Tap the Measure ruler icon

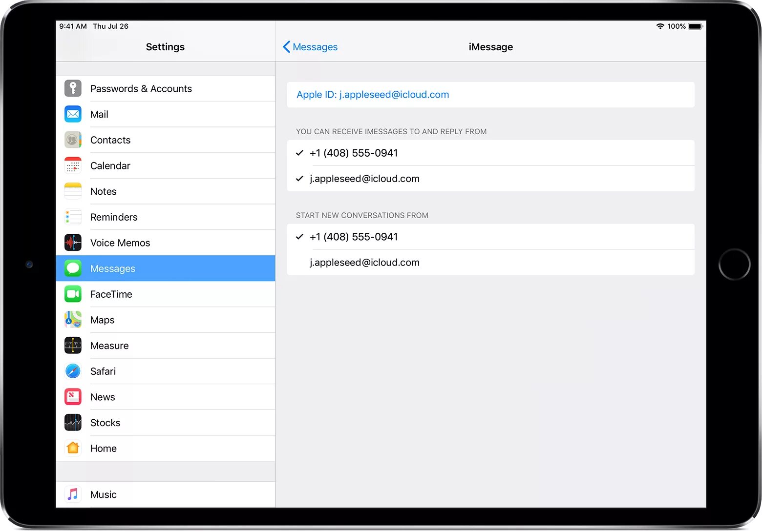(73, 346)
